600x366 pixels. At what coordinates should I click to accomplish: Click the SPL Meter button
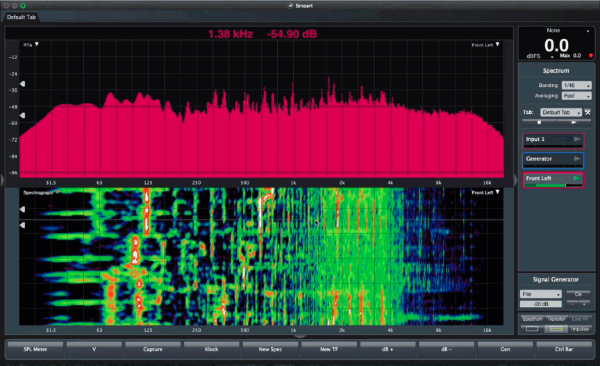click(x=35, y=349)
